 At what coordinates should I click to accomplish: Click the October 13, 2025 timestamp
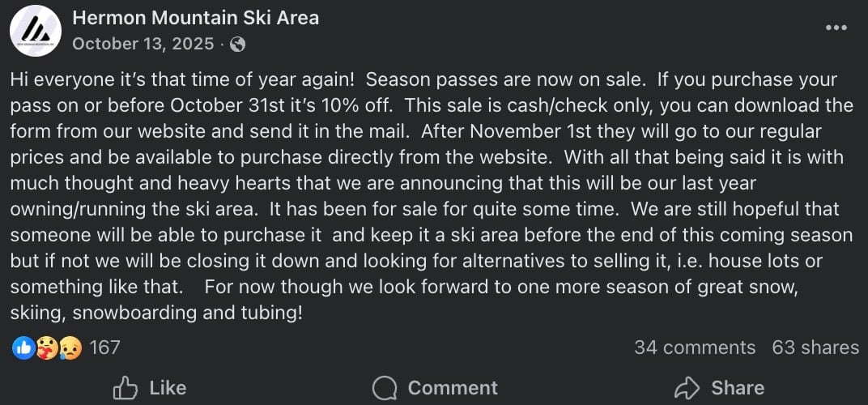coord(143,44)
